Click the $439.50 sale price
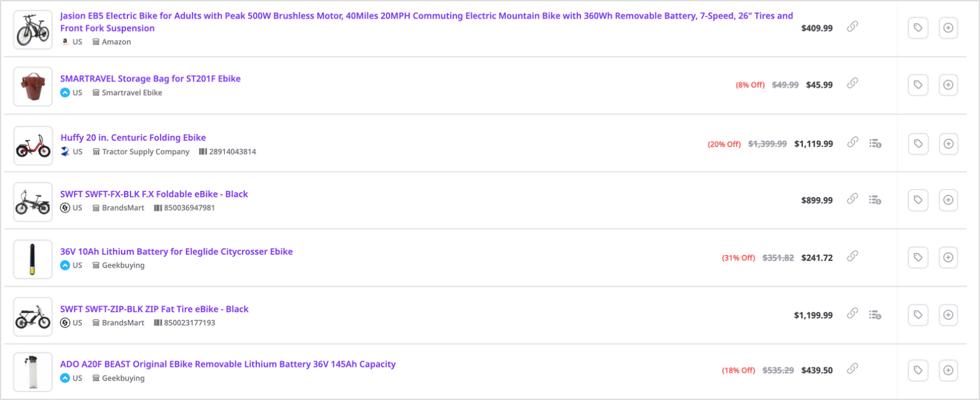 (817, 370)
